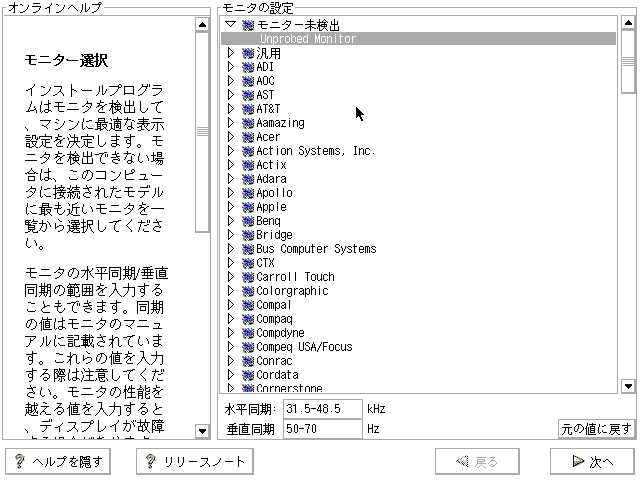Click monitor list scroll-down arrow
The height and width of the screenshot is (480, 640).
point(628,386)
